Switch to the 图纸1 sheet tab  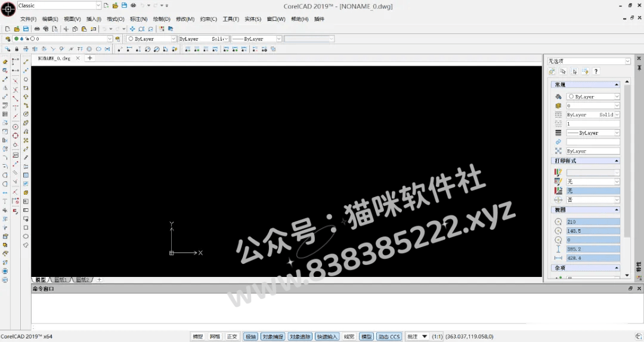pos(61,279)
